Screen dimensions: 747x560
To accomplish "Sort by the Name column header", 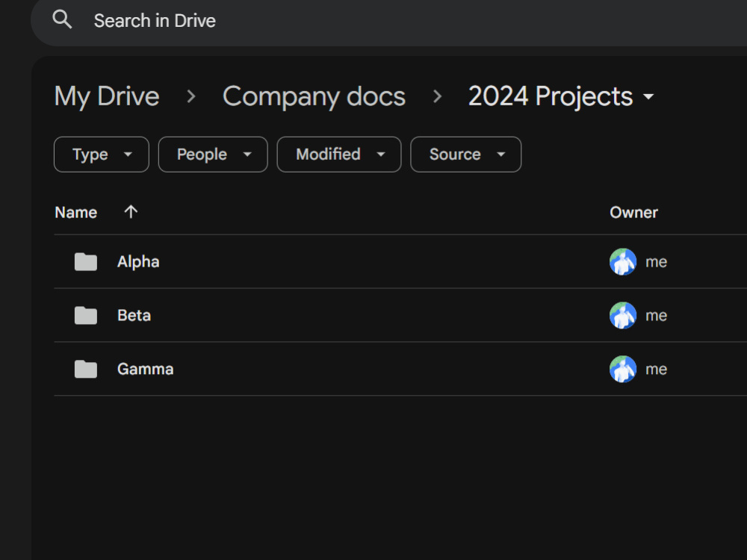I will pos(75,212).
